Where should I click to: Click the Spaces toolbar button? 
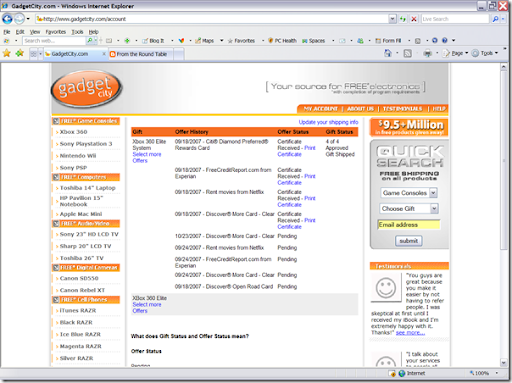pyautogui.click(x=313, y=41)
